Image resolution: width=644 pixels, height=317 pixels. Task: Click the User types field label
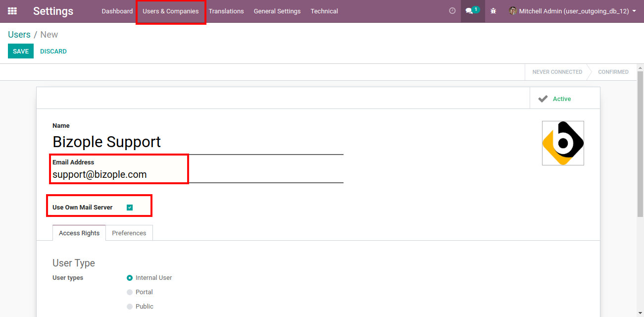[x=68, y=278]
